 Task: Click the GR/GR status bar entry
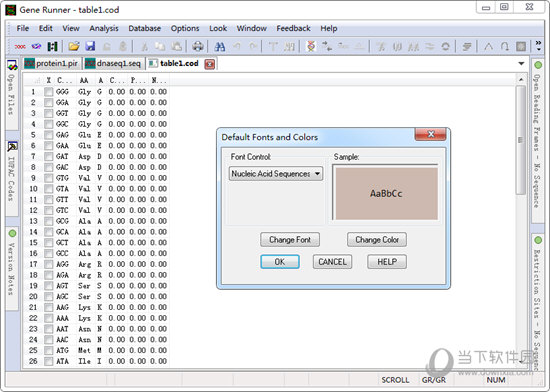tap(434, 380)
